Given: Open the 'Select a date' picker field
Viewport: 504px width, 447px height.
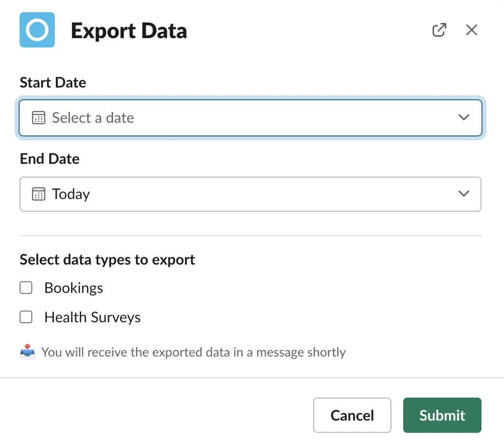Looking at the screenshot, I should [251, 117].
